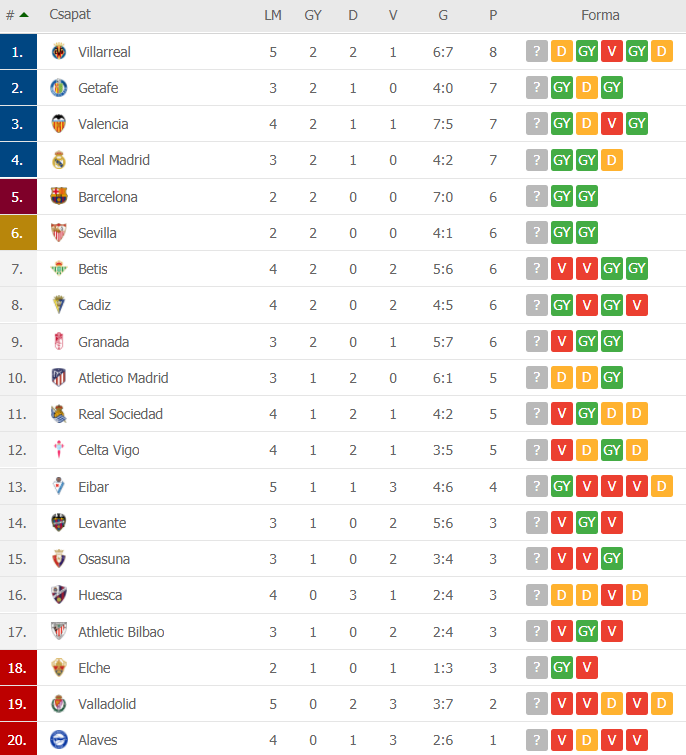This screenshot has height=755, width=686.
Task: Click the Villarreal club crest icon
Action: (x=59, y=52)
